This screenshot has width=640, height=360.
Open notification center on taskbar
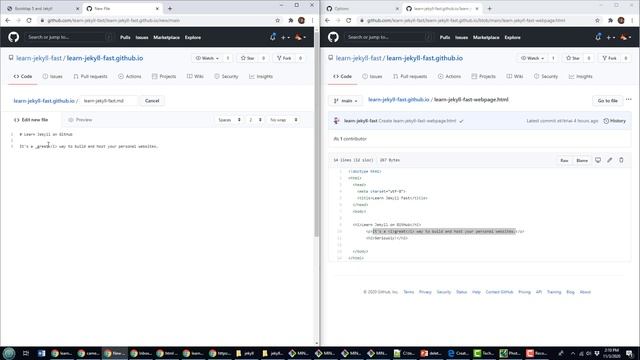point(629,353)
